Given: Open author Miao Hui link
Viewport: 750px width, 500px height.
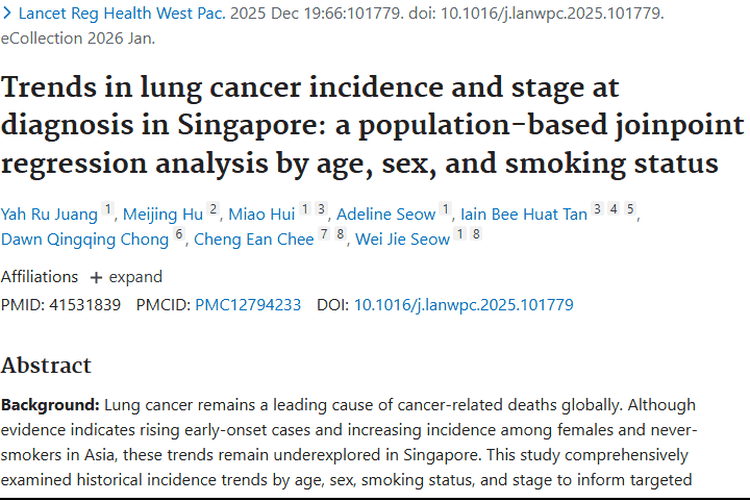Looking at the screenshot, I should tap(261, 214).
